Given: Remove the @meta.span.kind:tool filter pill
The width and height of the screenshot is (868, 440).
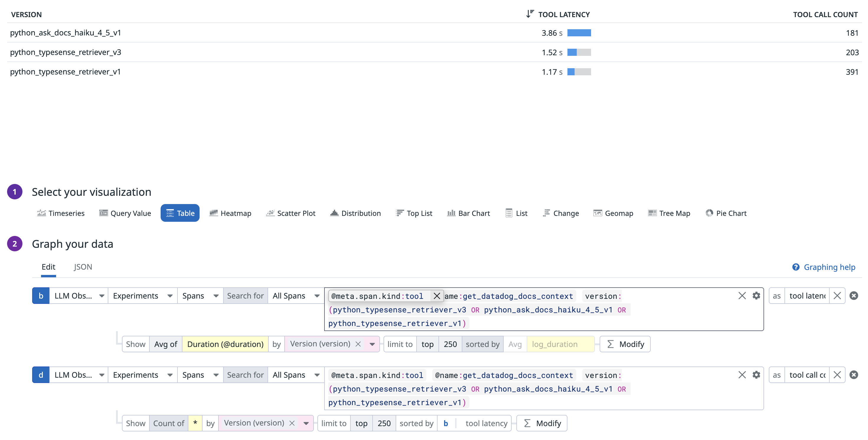Looking at the screenshot, I should [436, 296].
